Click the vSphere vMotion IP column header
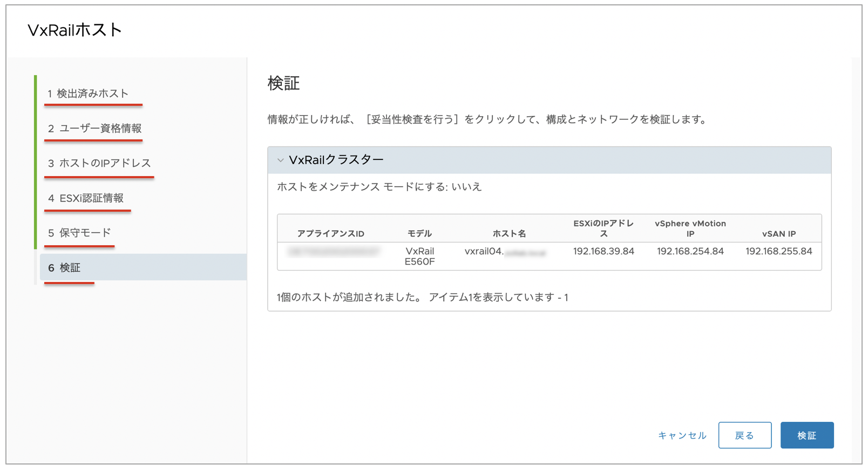 pyautogui.click(x=690, y=228)
